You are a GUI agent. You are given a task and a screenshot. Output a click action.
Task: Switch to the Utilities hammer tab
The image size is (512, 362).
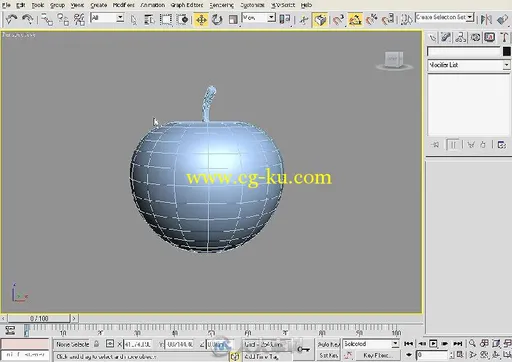tap(504, 37)
